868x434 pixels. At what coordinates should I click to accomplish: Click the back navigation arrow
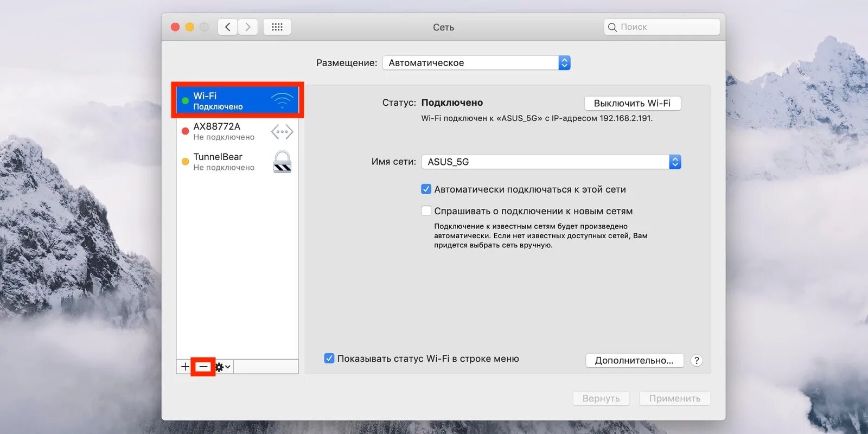(x=228, y=27)
